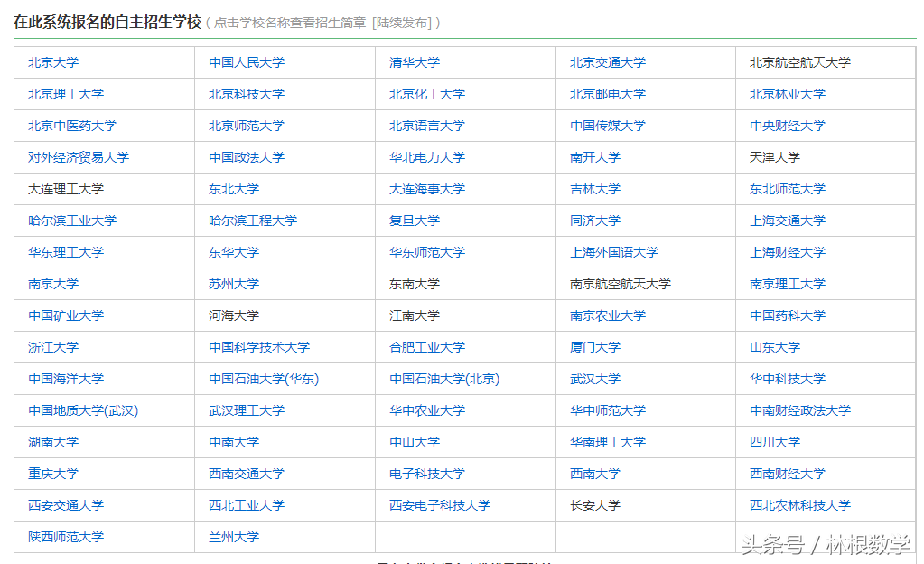The image size is (924, 564).
Task: Open the 中国人民大学 link
Action: click(x=247, y=62)
